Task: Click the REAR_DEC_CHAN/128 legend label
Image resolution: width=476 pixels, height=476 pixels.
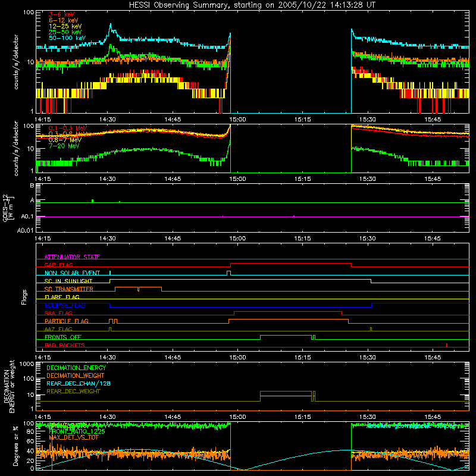Action: pos(79,383)
